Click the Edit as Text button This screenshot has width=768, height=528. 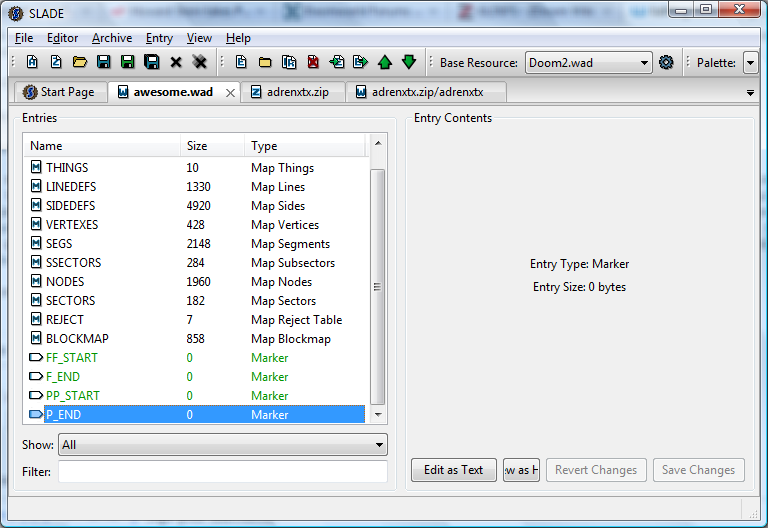454,470
